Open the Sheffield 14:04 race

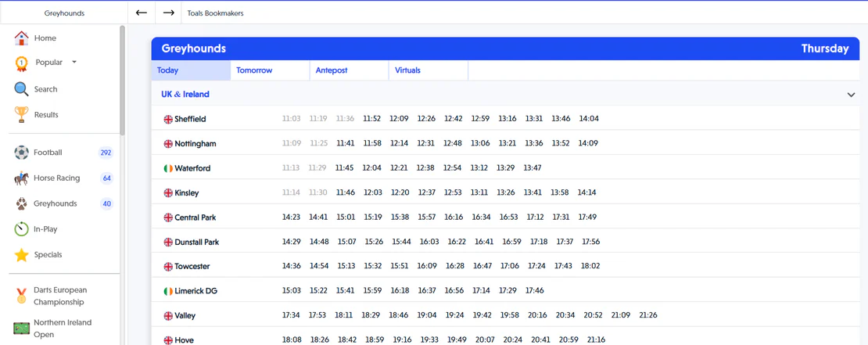(589, 118)
